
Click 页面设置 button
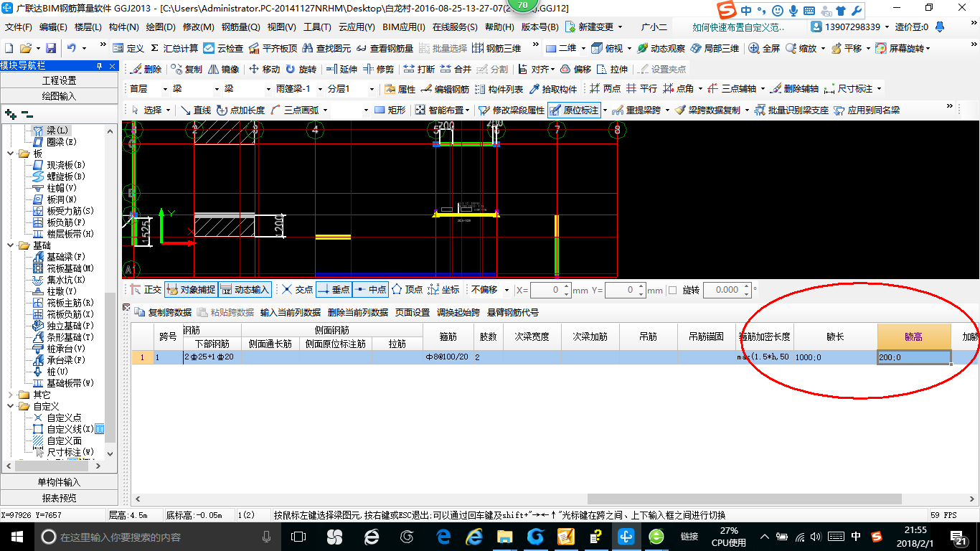click(412, 313)
